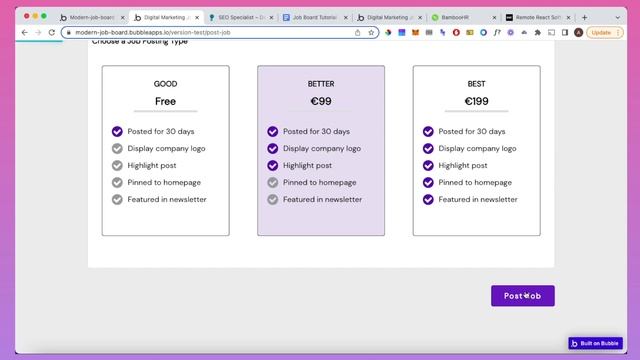Click the Built on Bubble badge
This screenshot has width=640, height=360.
596,343
